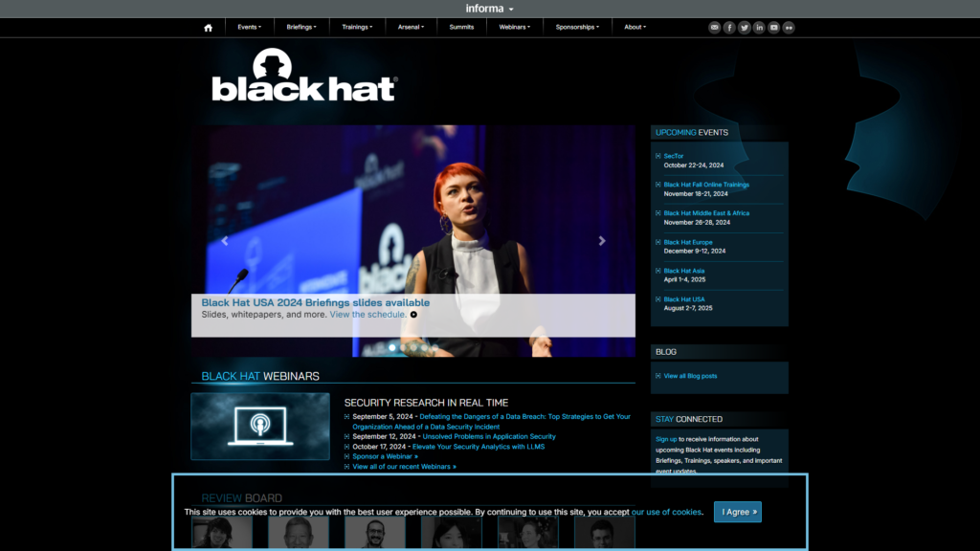980x551 pixels.
Task: Click the Black Hat logo
Action: 304,76
